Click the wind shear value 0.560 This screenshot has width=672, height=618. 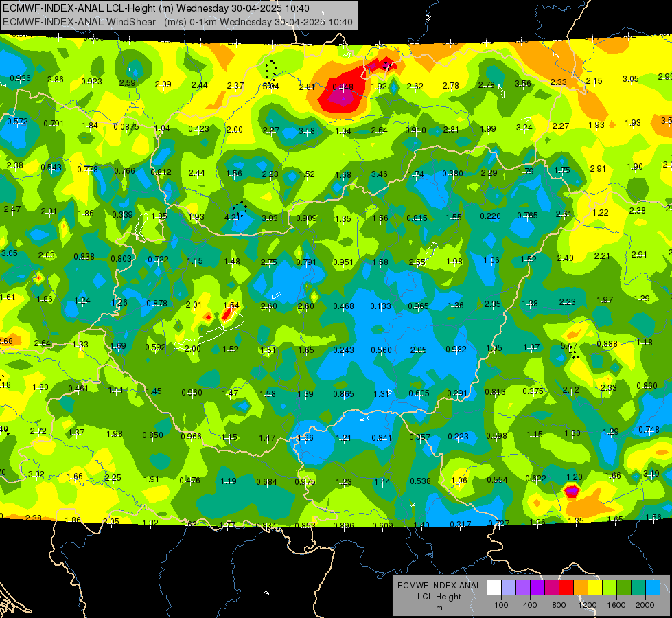(x=381, y=350)
